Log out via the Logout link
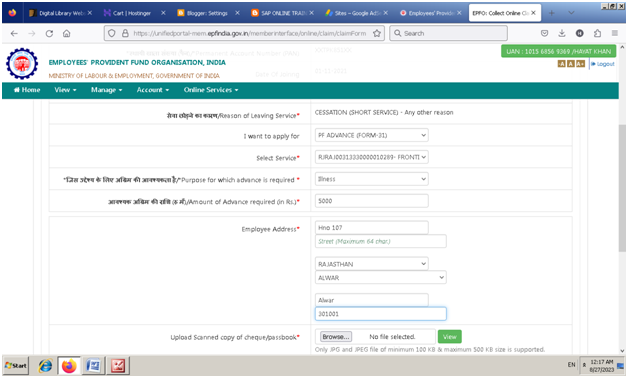 603,64
